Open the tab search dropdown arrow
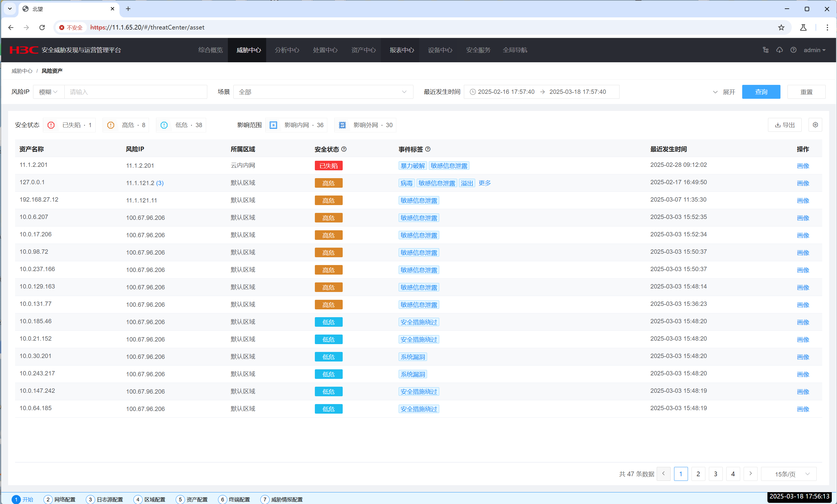This screenshot has height=504, width=837. click(x=10, y=9)
